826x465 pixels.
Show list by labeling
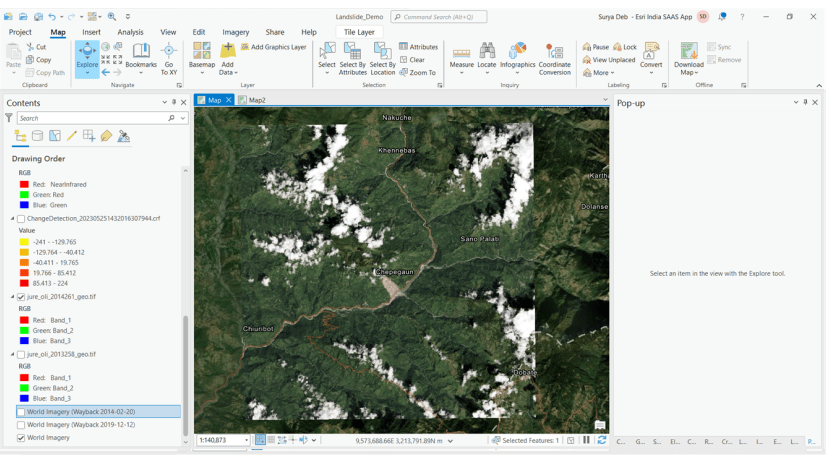pos(106,136)
